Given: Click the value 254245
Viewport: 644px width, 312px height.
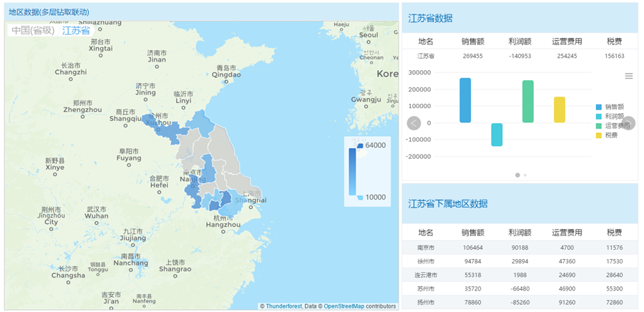Looking at the screenshot, I should pyautogui.click(x=567, y=56).
